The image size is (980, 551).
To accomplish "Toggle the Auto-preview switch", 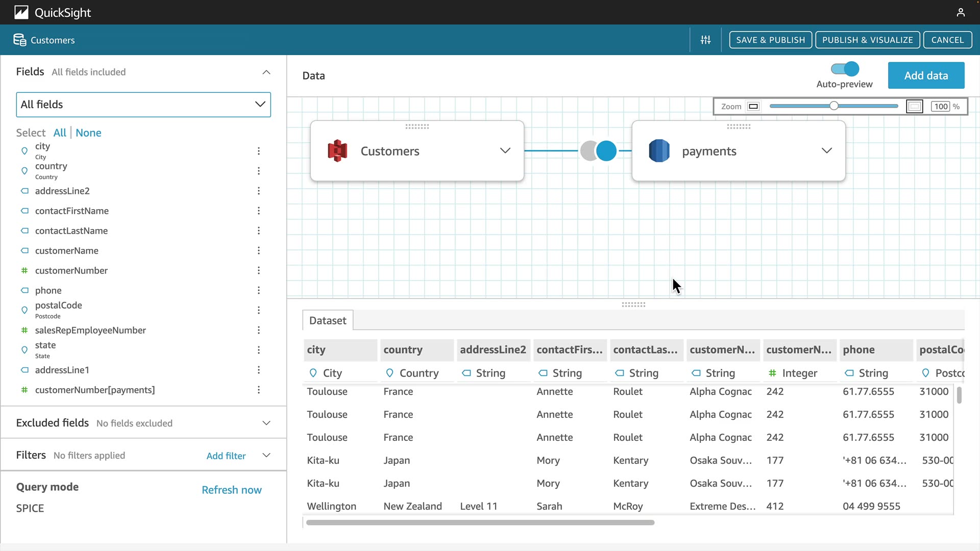I will pyautogui.click(x=845, y=69).
